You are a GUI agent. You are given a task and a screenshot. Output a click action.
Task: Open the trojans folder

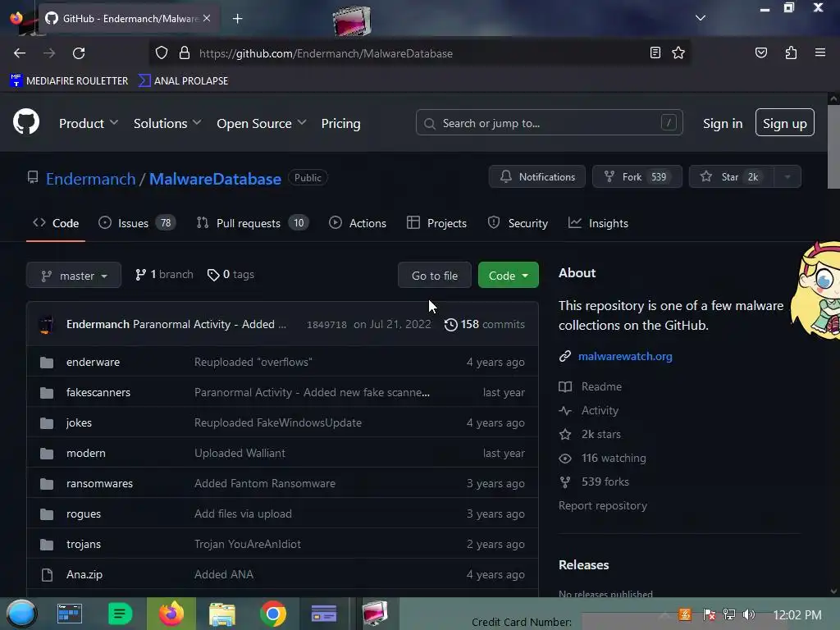point(83,545)
